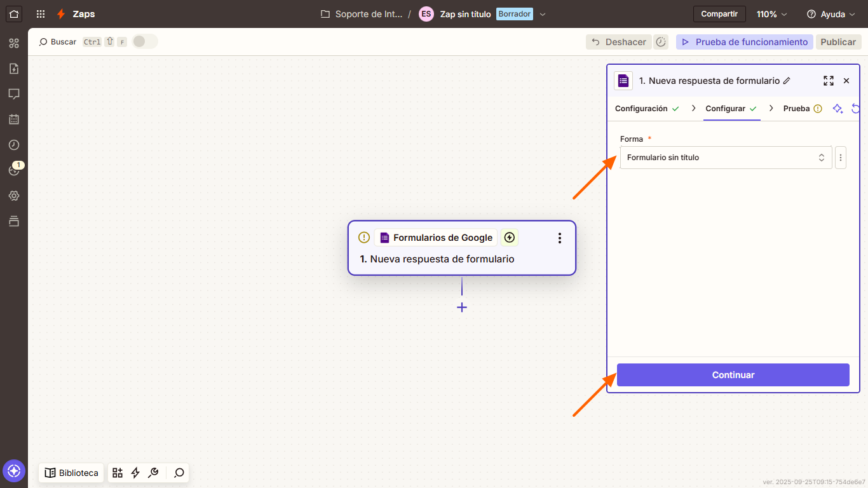Click the Continuar button

pos(733,375)
